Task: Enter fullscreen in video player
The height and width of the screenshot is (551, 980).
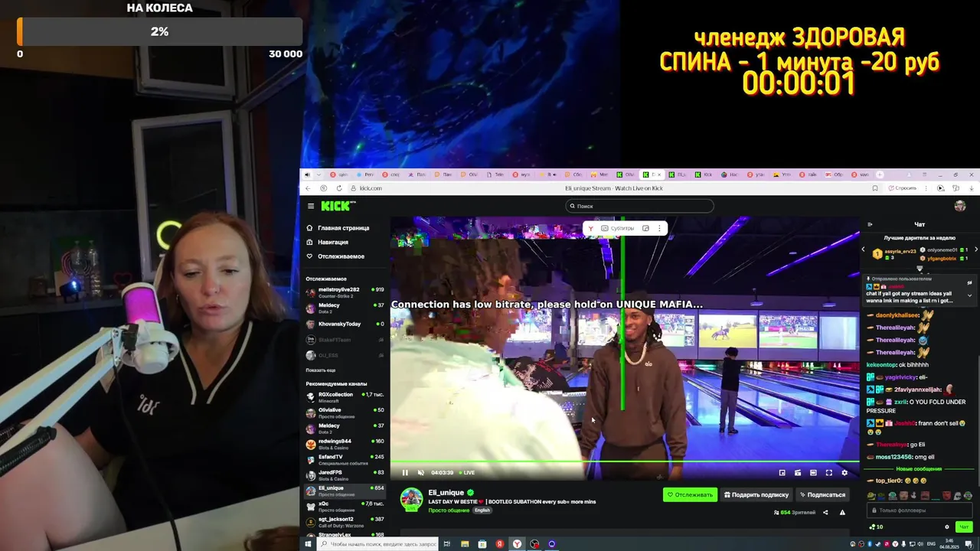Action: [x=828, y=473]
